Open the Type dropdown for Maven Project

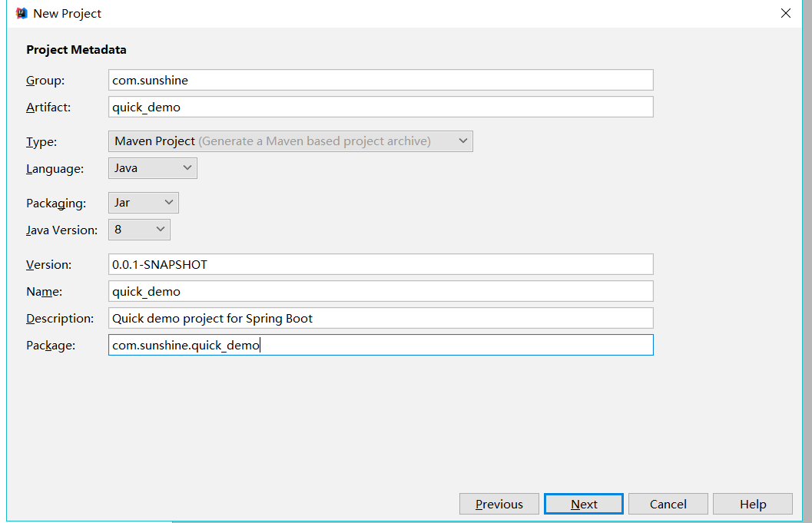(290, 141)
